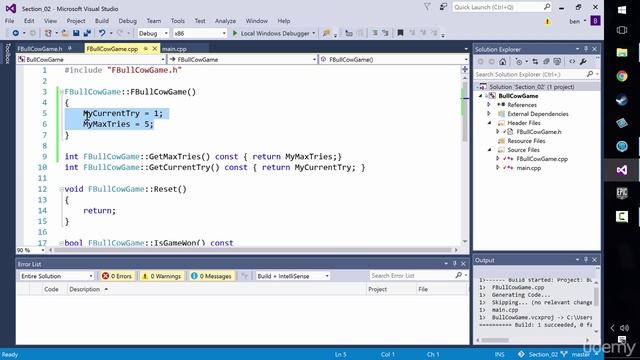Open the Analyze menu

coord(225,21)
